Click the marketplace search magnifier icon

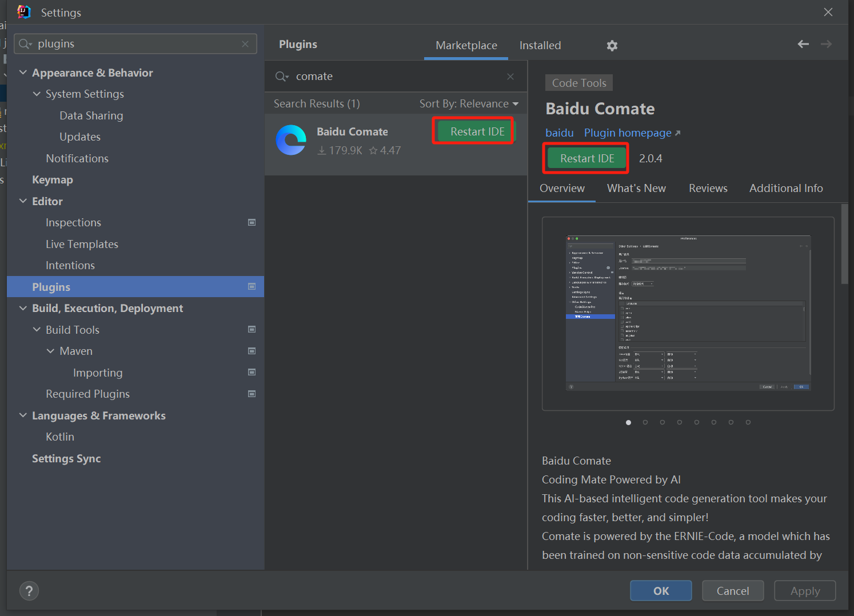click(x=281, y=77)
